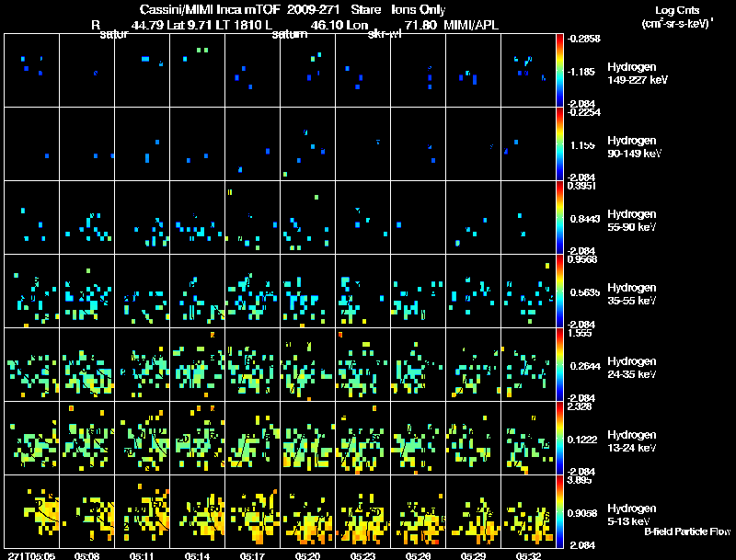
Task: Click the 149-227 keV Hydrogen color bar
Action: [x=560, y=70]
